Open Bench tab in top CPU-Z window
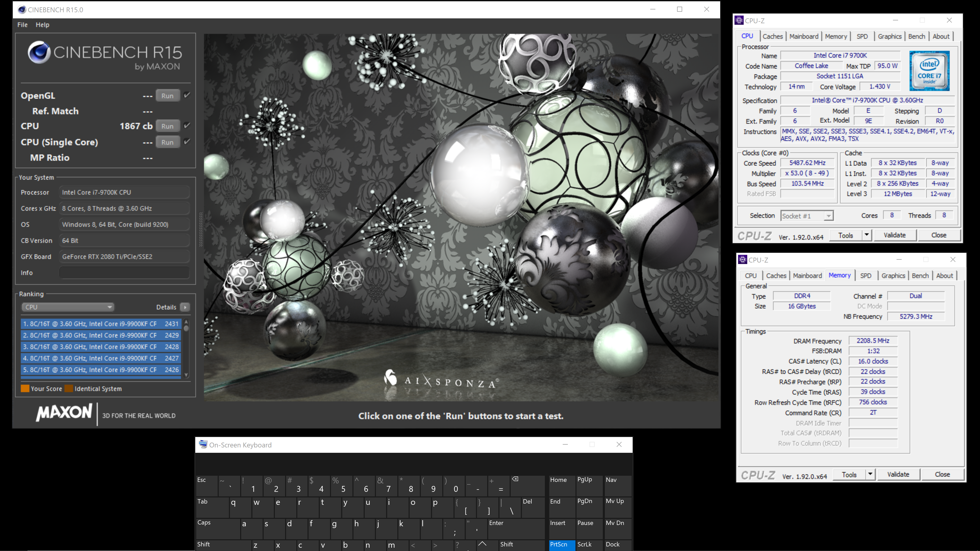Viewport: 980px width, 551px height. coord(916,36)
